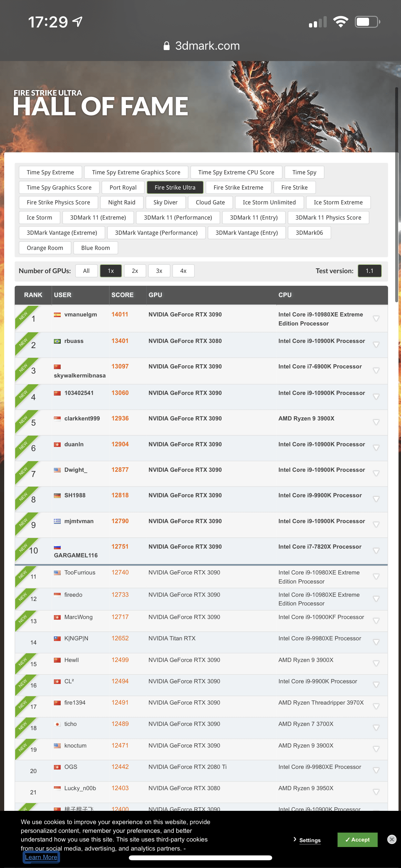401x868 pixels.
Task: Expand row details for Dwight_
Action: pos(376,473)
